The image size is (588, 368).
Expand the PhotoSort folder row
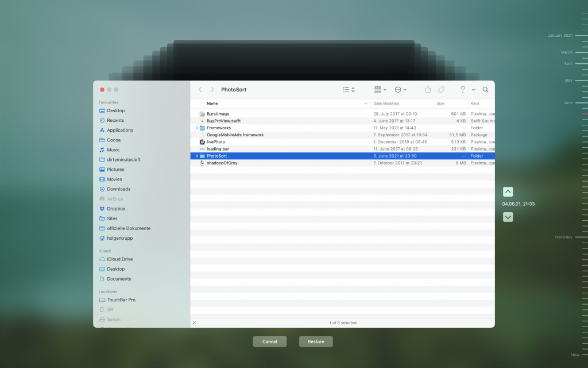196,156
